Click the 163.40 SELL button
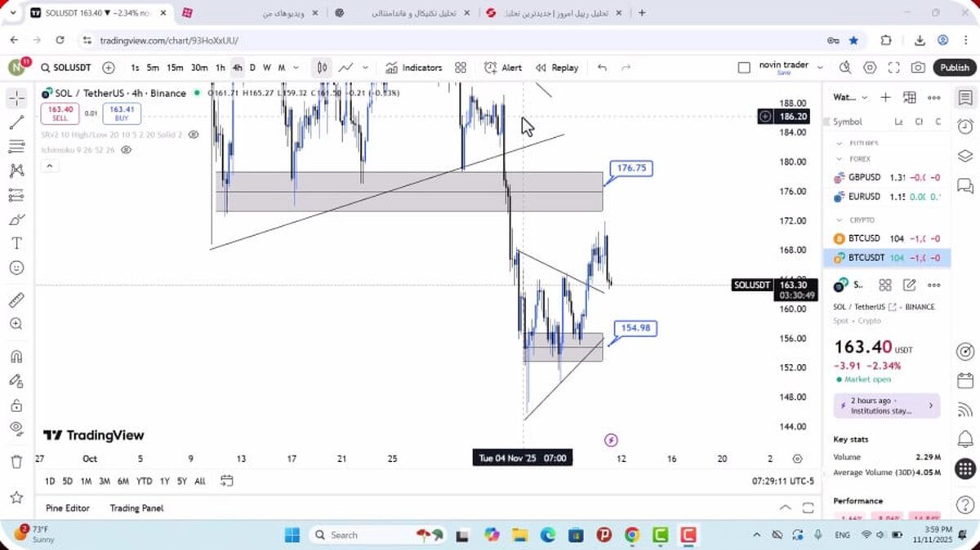The width and height of the screenshot is (980, 550). pos(61,113)
